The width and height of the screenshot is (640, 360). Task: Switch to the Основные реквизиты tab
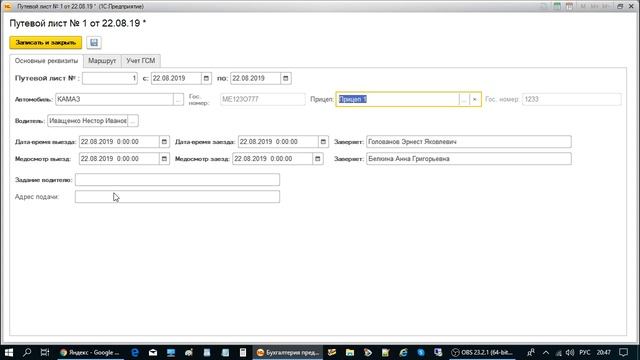(46, 61)
